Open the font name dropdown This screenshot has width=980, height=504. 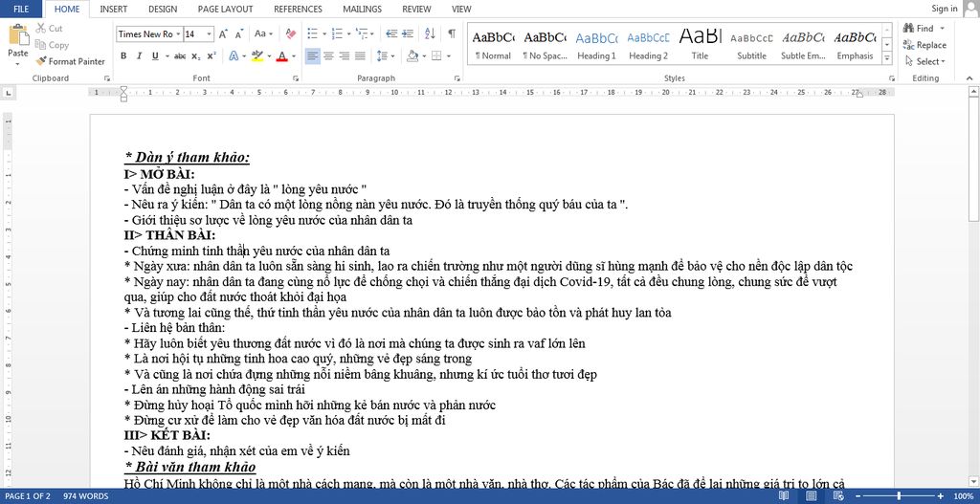(x=178, y=34)
